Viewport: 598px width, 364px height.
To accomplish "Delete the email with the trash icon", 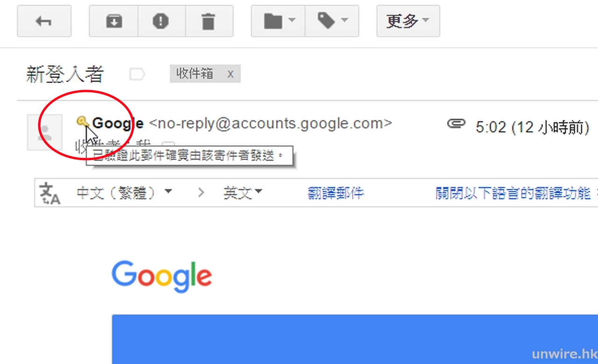I will point(208,21).
